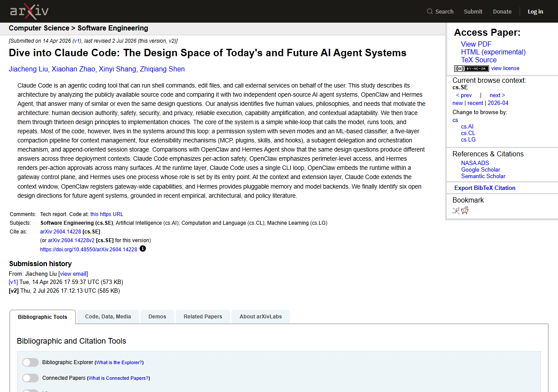Open the Google Scholar link
Screen dimensions: 558x392
[x=480, y=170]
